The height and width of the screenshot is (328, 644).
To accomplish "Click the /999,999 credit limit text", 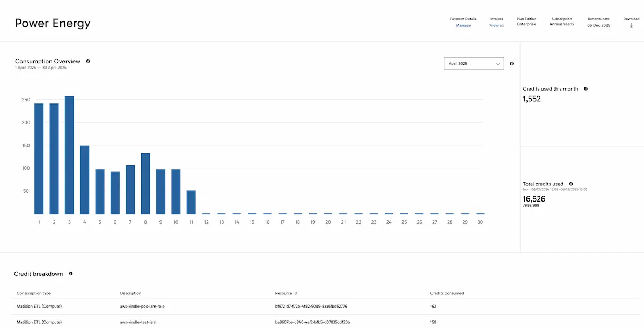I will point(532,206).
